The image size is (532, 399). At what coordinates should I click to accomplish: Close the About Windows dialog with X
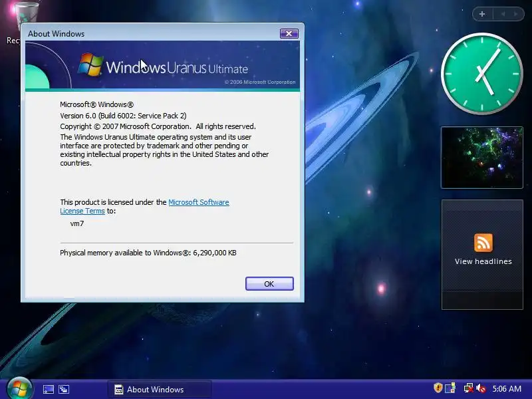point(289,33)
